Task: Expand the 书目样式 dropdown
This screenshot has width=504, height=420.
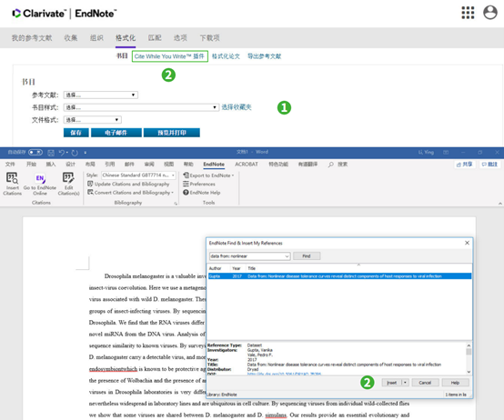Action: [141, 107]
